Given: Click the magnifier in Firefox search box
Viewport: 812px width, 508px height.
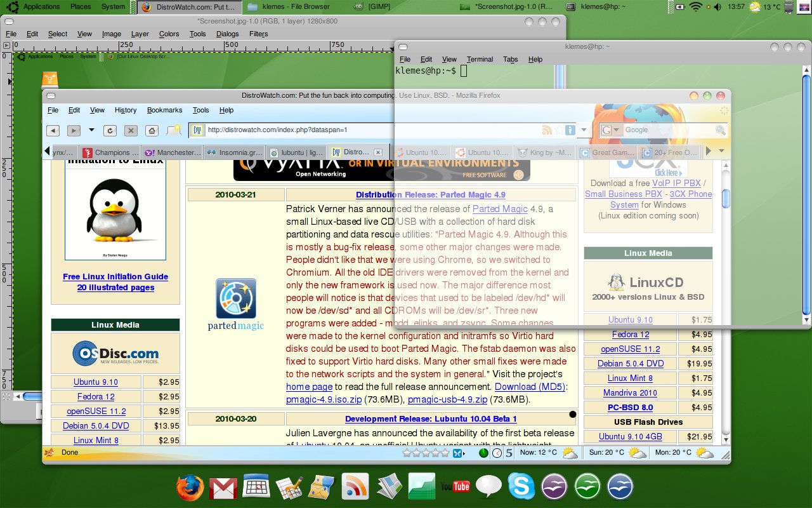Looking at the screenshot, I should coord(720,130).
